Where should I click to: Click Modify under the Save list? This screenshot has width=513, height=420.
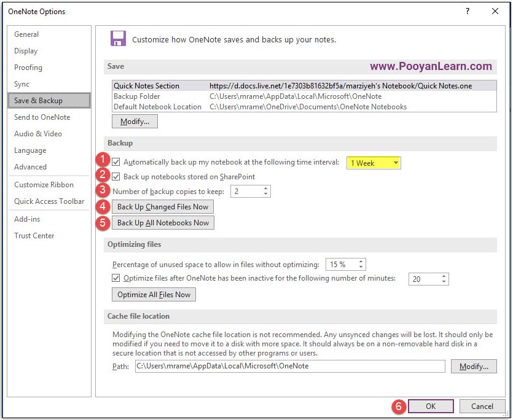pyautogui.click(x=135, y=122)
